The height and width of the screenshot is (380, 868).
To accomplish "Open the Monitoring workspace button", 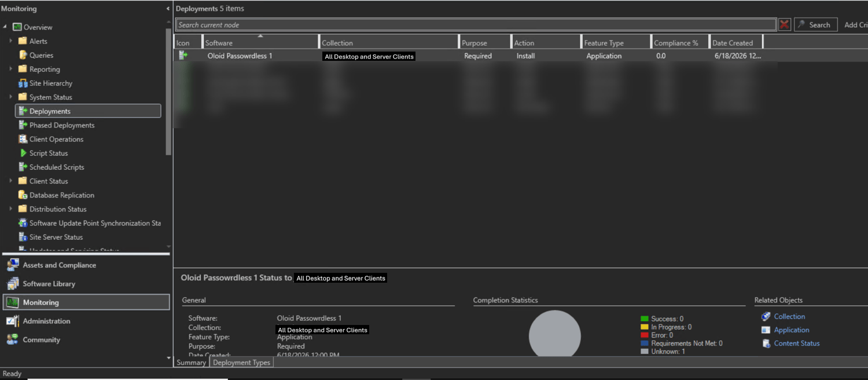I will tap(86, 302).
